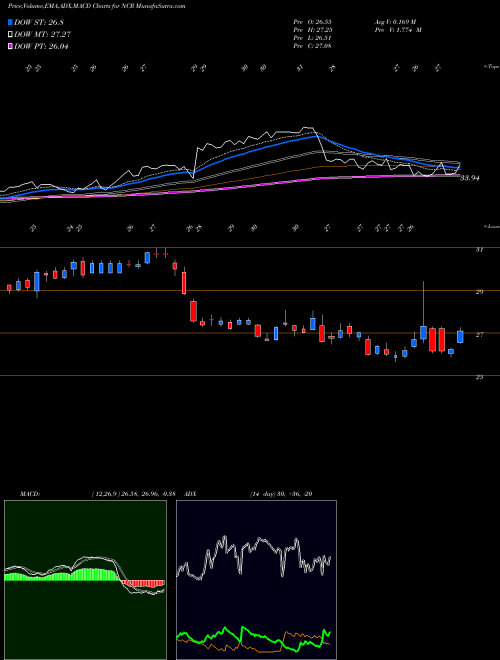The width and height of the screenshot is (500, 660).
Task: Click the 'Avg V: 0.169 M' volume text
Action: coord(395,22)
